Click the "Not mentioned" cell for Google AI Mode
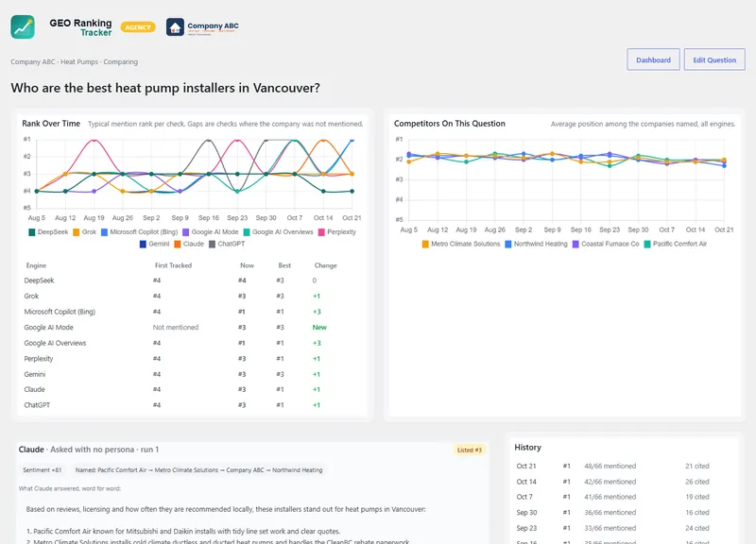756x544 pixels. pyautogui.click(x=176, y=327)
